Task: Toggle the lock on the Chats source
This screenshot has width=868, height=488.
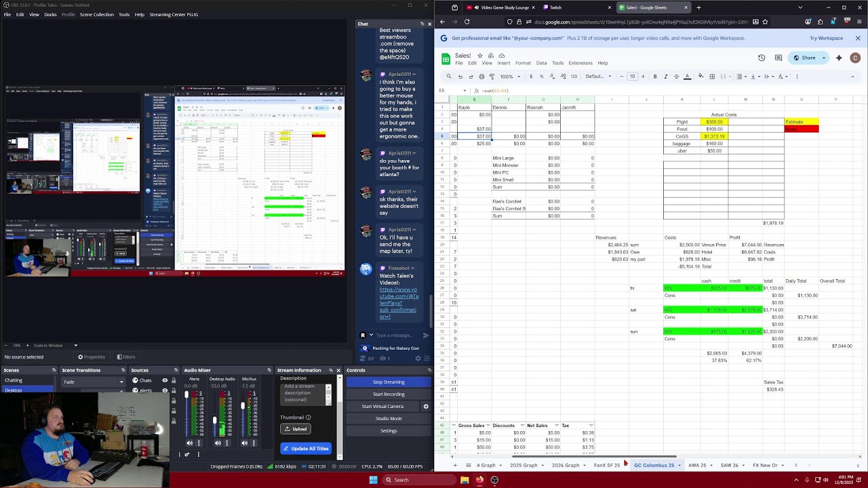Action: tap(174, 381)
